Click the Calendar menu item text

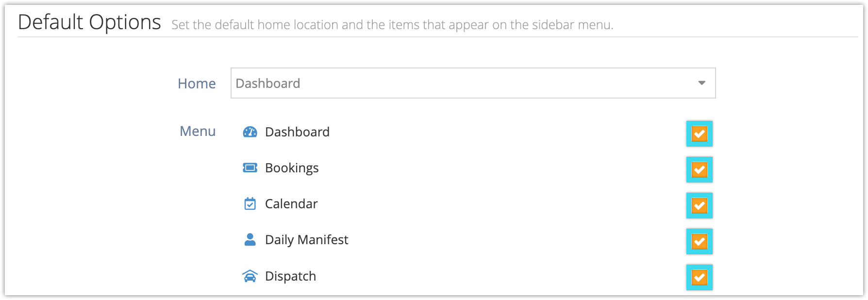291,204
